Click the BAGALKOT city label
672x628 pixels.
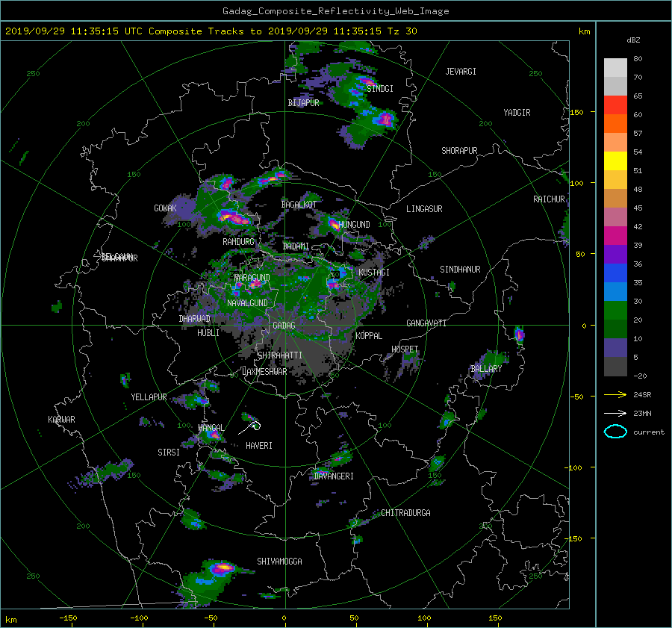pyautogui.click(x=299, y=205)
